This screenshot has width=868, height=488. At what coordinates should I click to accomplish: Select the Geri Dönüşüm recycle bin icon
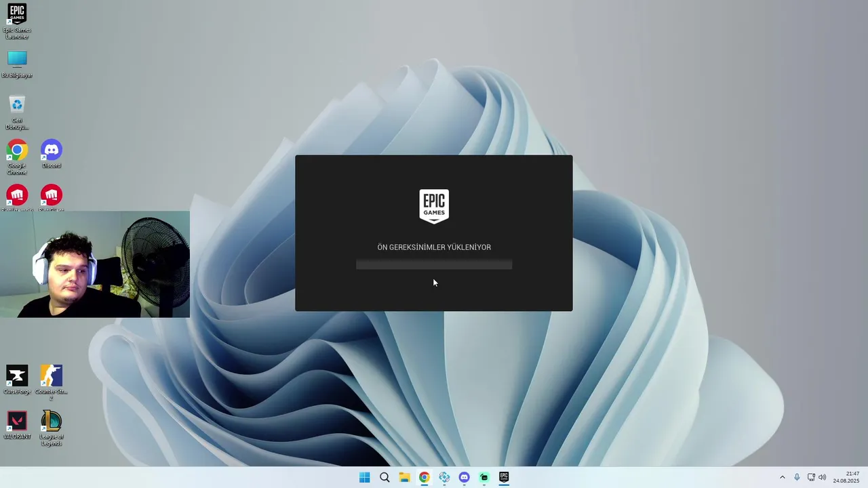pos(17,113)
